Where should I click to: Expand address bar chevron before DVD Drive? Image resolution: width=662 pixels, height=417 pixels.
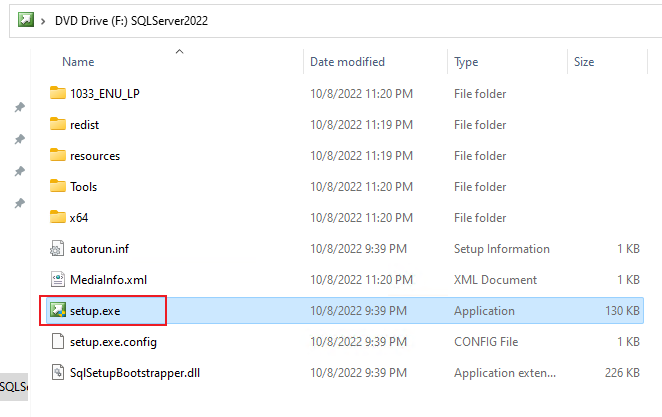click(x=43, y=21)
